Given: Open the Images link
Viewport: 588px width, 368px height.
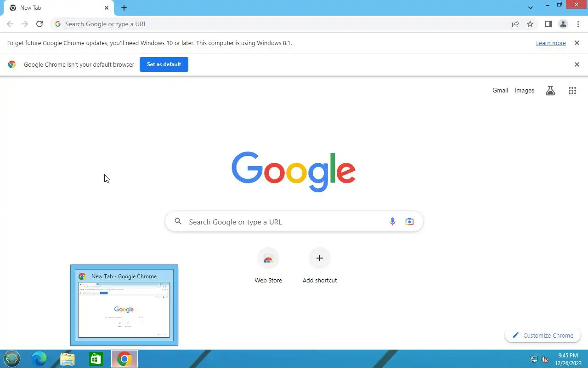Looking at the screenshot, I should pyautogui.click(x=525, y=90).
